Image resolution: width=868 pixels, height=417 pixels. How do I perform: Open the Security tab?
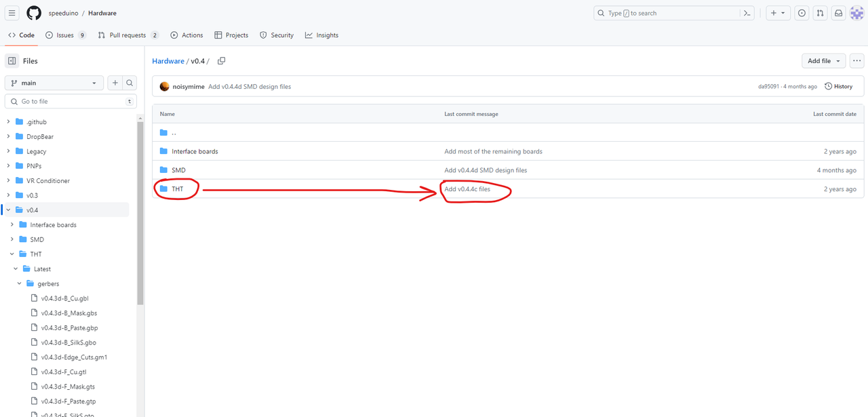(x=277, y=35)
